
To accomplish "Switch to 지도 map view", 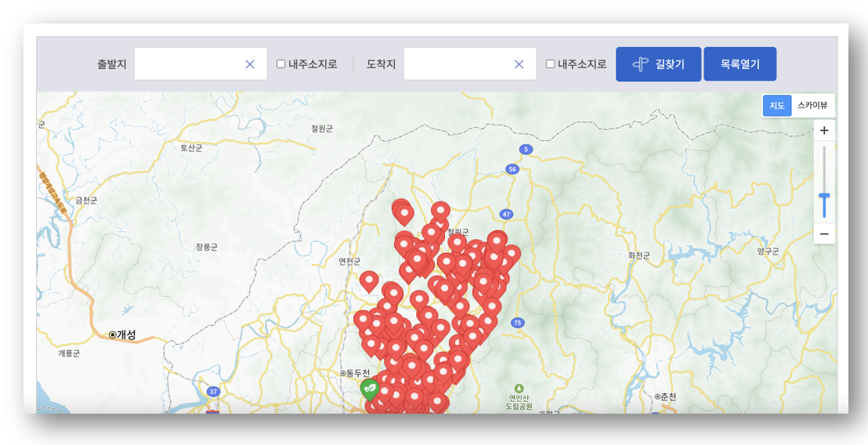I will tap(776, 106).
